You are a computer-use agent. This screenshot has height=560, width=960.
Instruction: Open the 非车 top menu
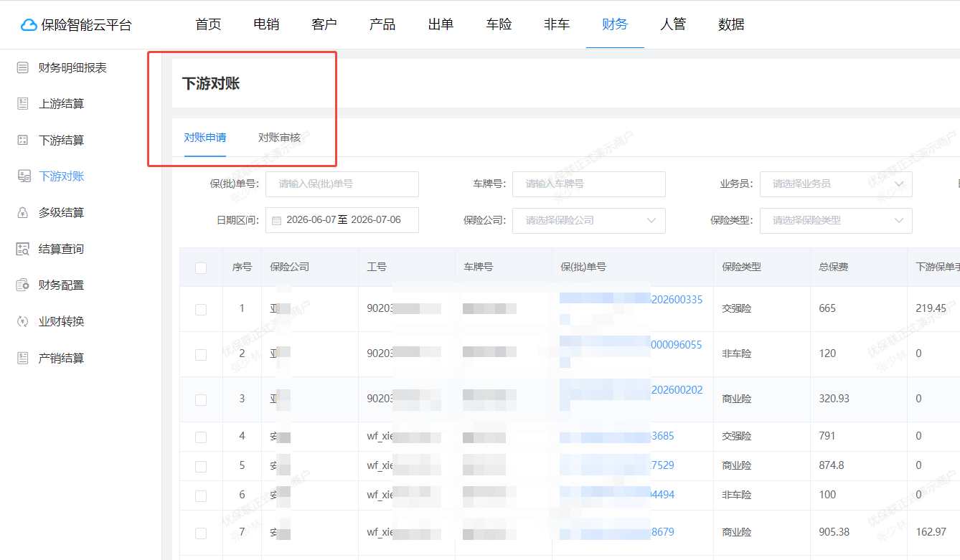point(557,24)
